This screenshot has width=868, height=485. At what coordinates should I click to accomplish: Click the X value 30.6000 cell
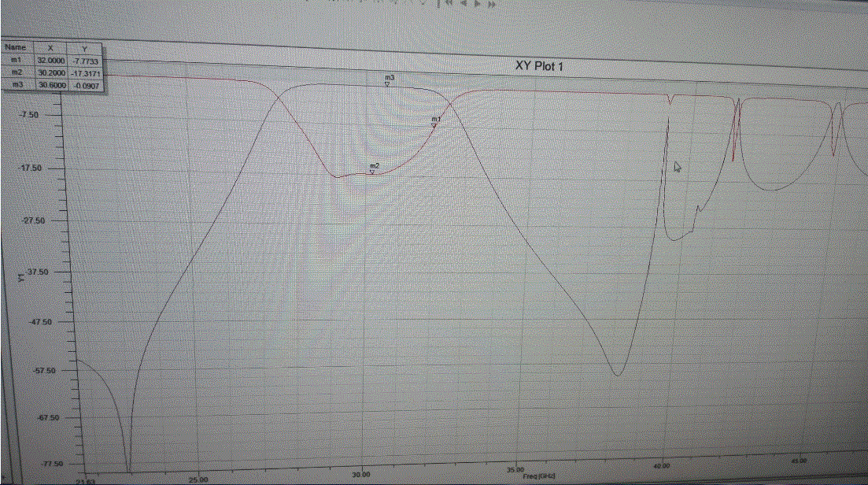52,85
